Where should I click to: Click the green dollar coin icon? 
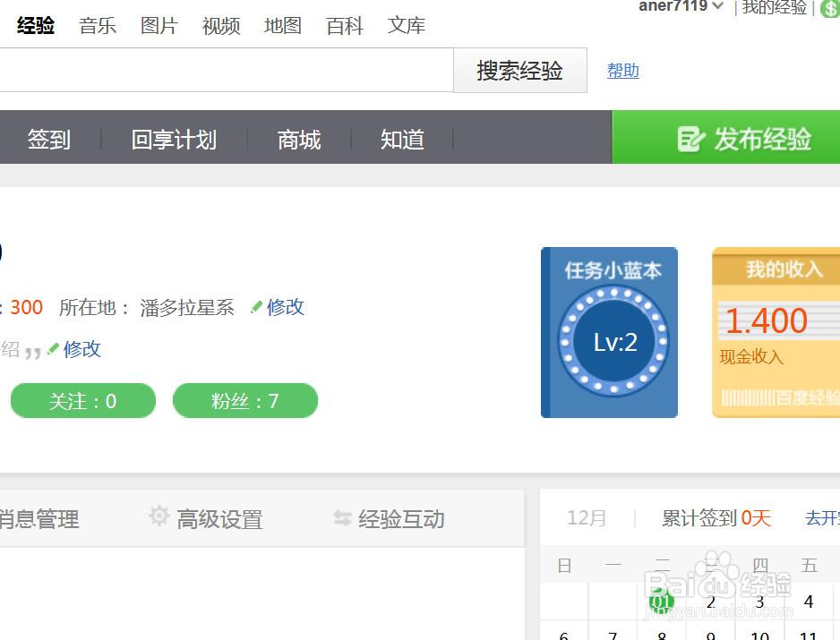tap(830, 9)
